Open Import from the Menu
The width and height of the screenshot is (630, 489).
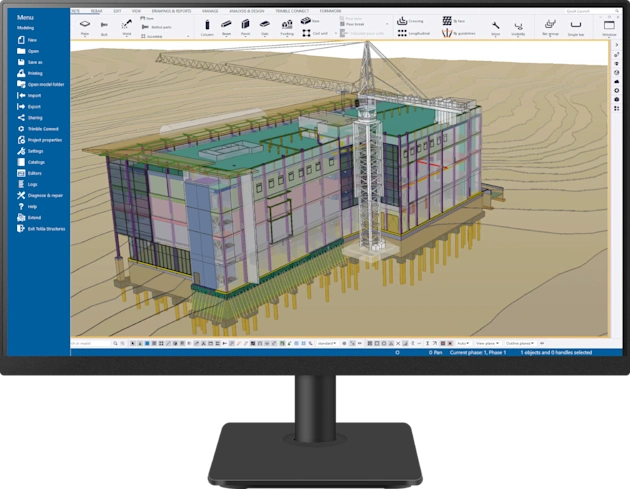pyautogui.click(x=29, y=96)
